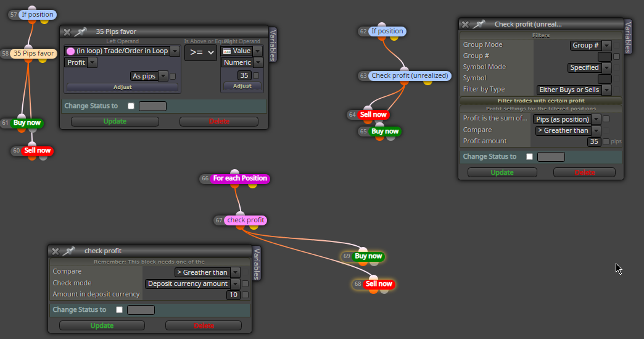The image size is (644, 339).
Task: Close the check profit panel
Action: click(x=56, y=251)
